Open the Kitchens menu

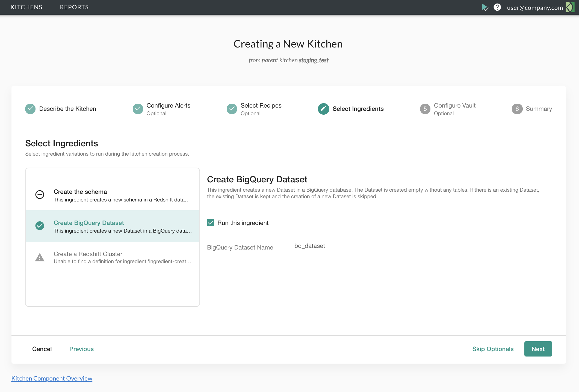[26, 7]
